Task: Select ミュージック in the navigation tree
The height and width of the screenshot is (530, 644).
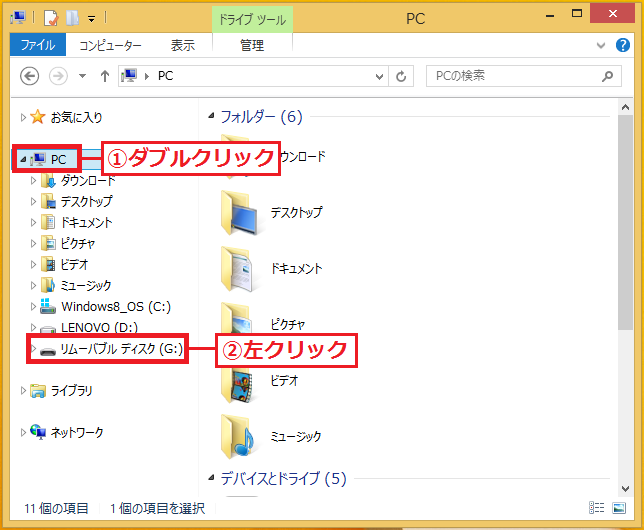Action: pyautogui.click(x=86, y=286)
